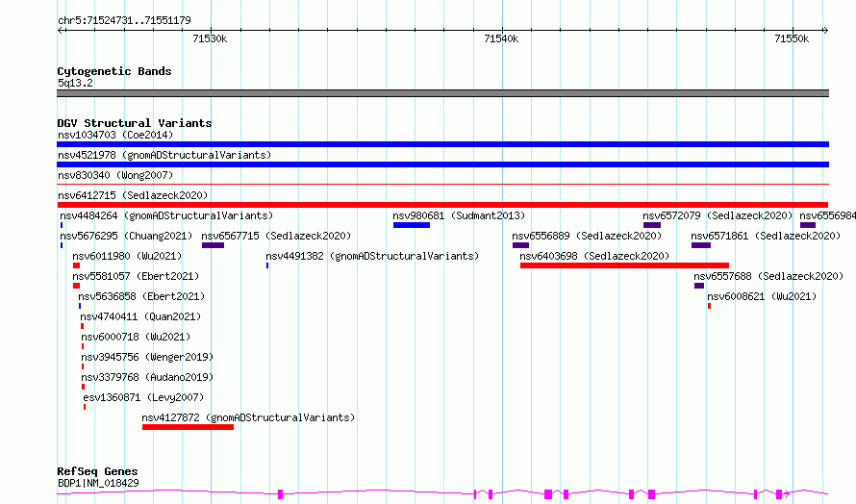Viewport: 856px width, 504px height.
Task: Open the nsv980681 (Sudmant2013) label
Action: coord(459,215)
